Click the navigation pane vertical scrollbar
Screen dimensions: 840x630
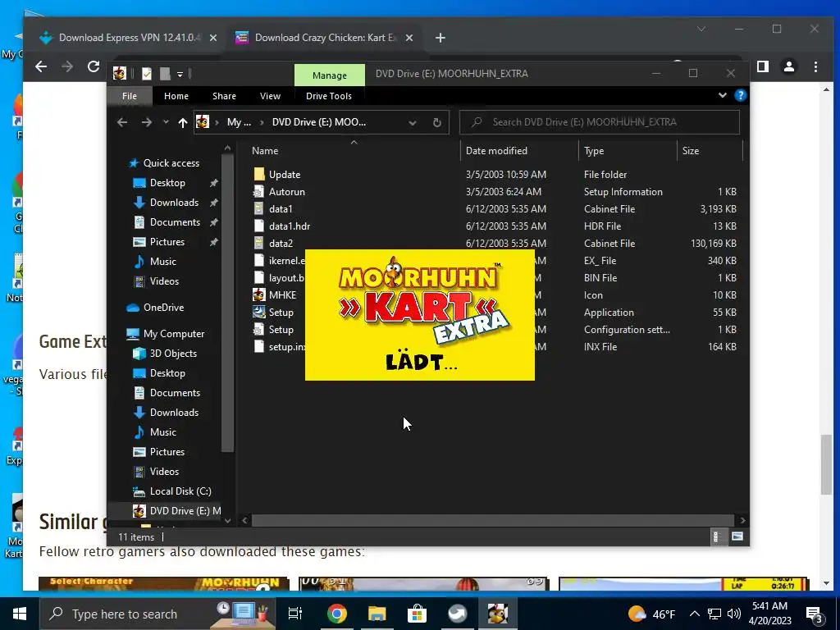[x=228, y=303]
